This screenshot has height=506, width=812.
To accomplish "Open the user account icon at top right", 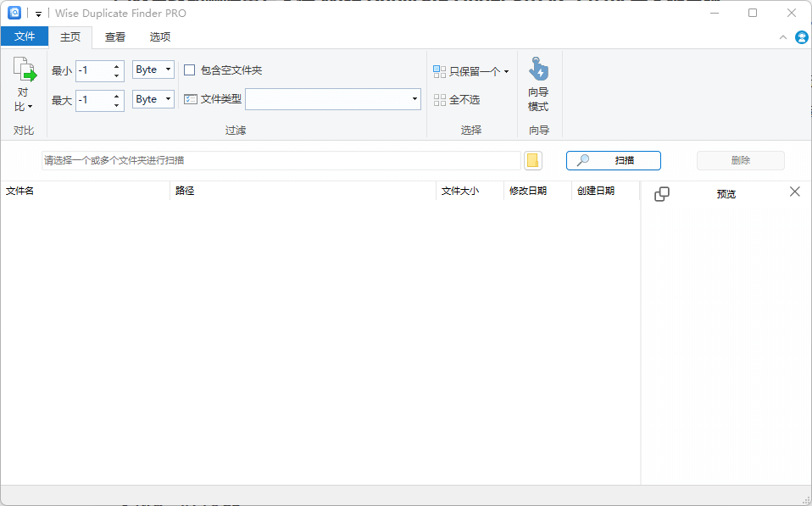I will point(801,37).
